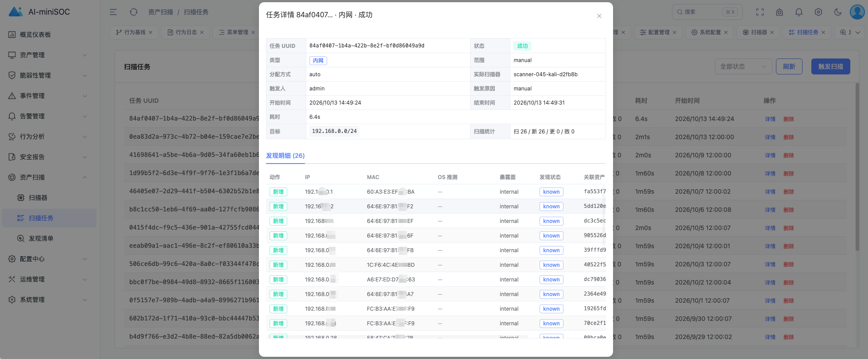
Task: Delete task started 2026/10/8 12:00:00
Action: (789, 174)
